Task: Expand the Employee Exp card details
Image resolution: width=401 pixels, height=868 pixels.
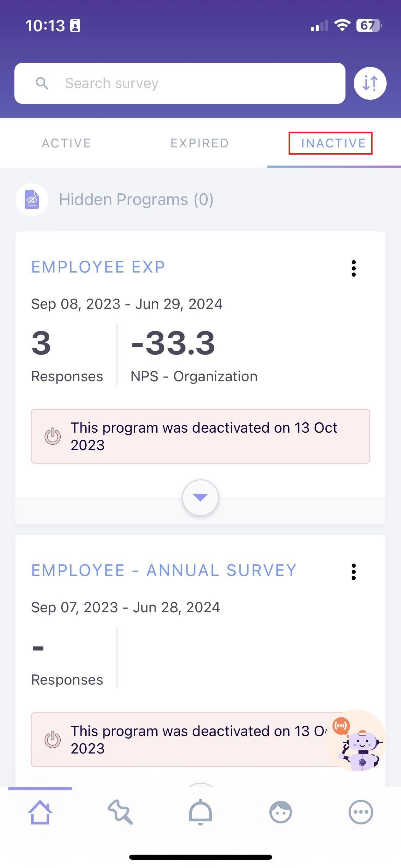Action: pyautogui.click(x=200, y=497)
